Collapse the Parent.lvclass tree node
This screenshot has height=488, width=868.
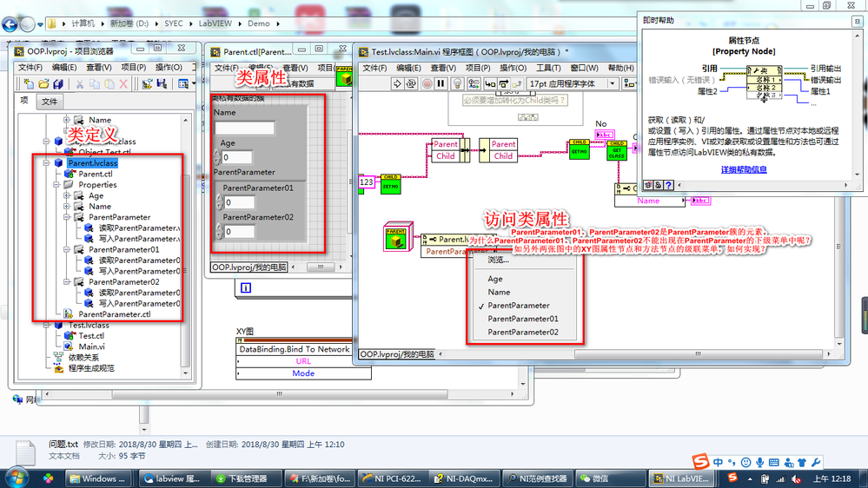(47, 163)
